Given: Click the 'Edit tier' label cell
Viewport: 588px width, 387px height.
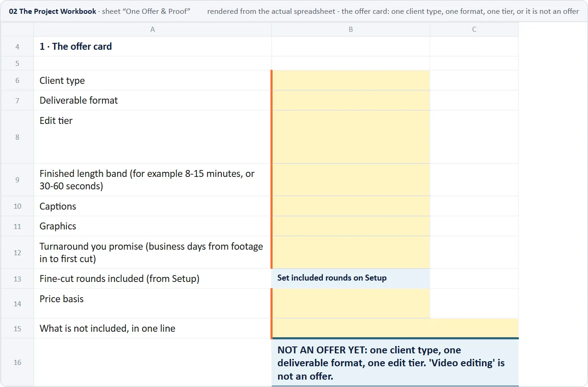Looking at the screenshot, I should [x=153, y=137].
